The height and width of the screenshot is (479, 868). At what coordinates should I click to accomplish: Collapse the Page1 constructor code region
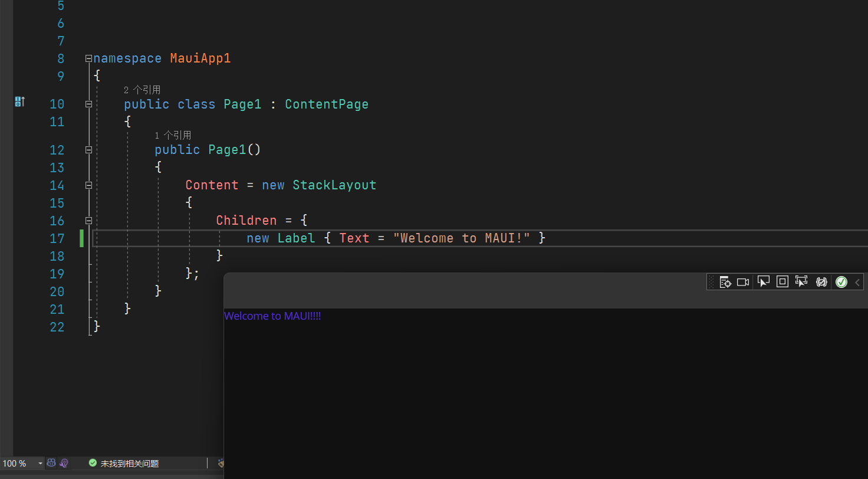[88, 149]
